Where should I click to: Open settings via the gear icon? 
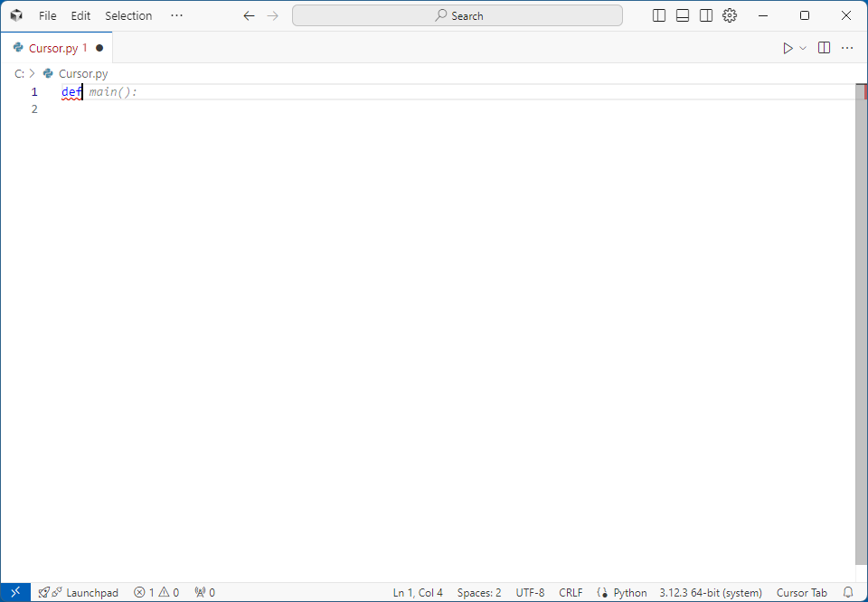[x=730, y=15]
